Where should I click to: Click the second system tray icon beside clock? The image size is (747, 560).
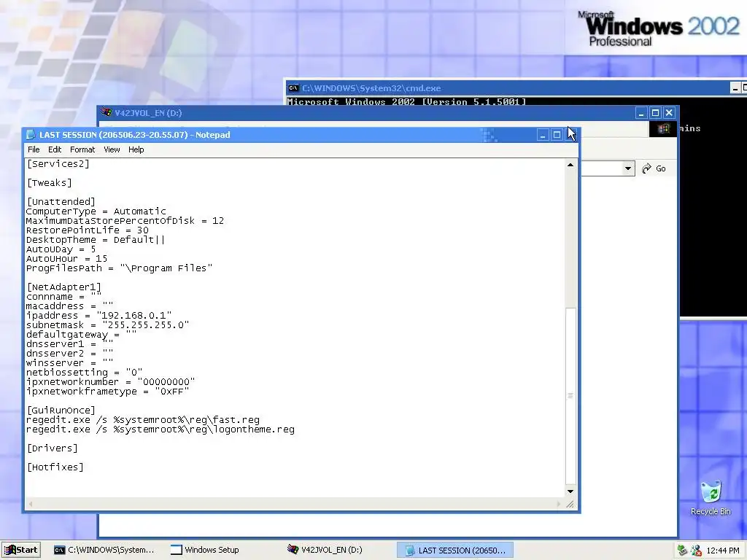click(696, 551)
